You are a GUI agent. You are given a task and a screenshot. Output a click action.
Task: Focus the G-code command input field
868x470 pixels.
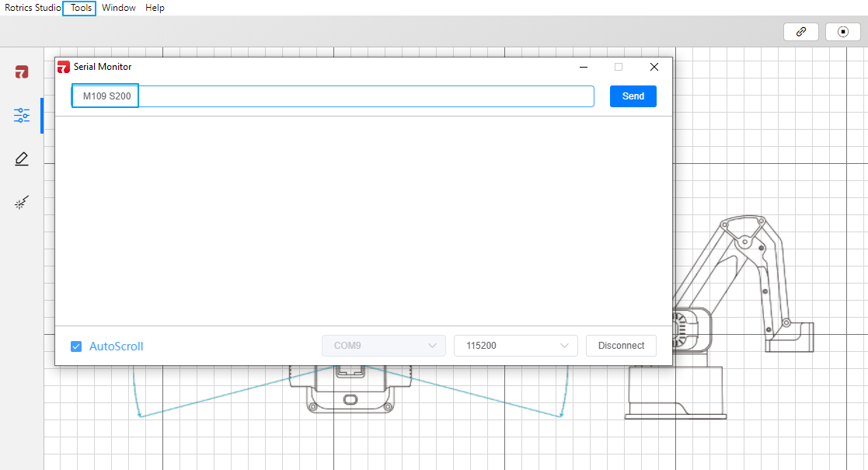pos(333,96)
